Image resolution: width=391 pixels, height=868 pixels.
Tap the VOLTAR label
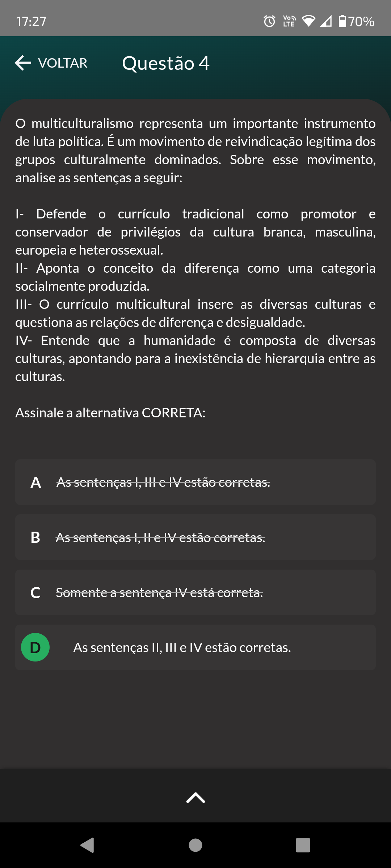pos(63,63)
